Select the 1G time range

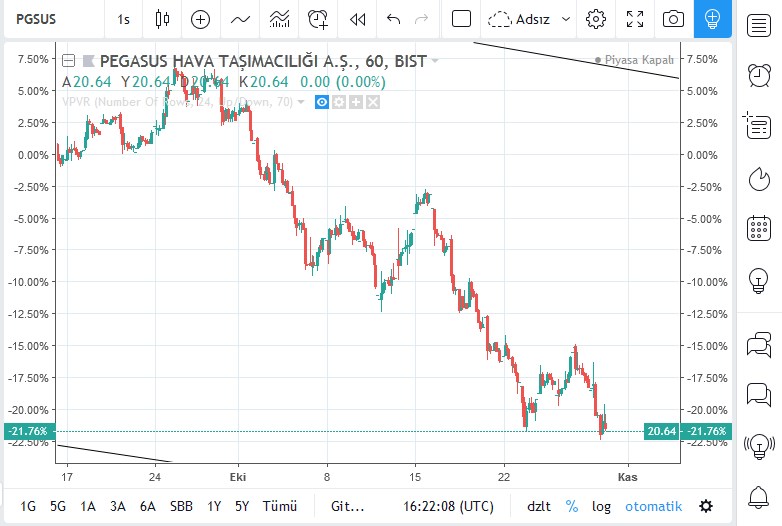pos(28,507)
